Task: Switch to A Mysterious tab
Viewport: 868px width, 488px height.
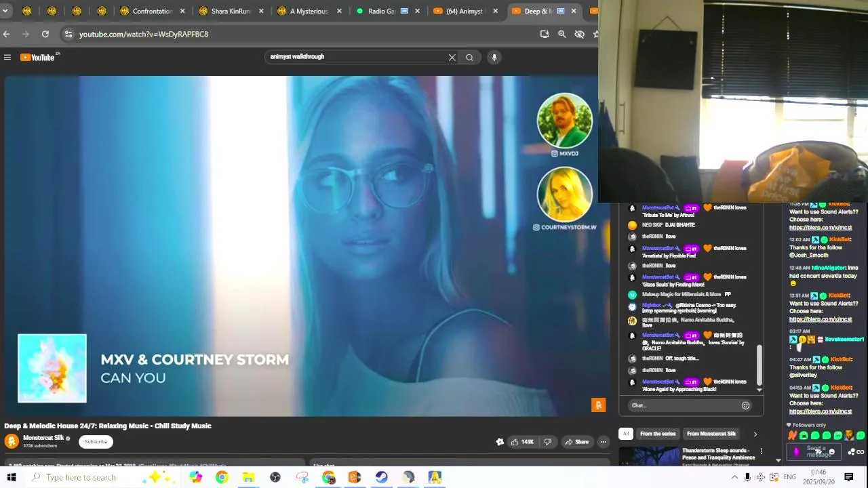Action: click(309, 11)
